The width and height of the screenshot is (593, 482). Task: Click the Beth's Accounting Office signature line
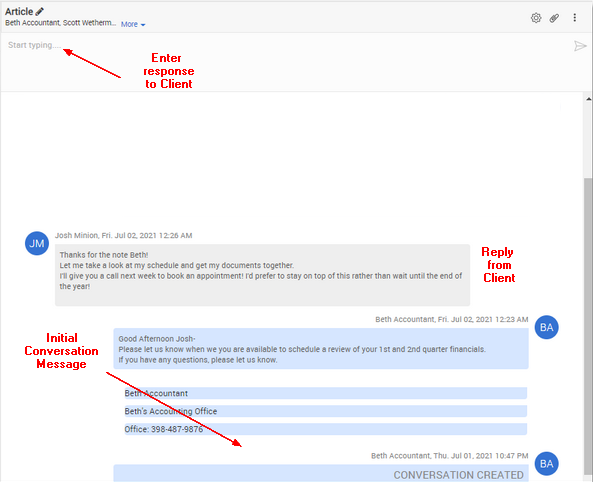(326, 411)
